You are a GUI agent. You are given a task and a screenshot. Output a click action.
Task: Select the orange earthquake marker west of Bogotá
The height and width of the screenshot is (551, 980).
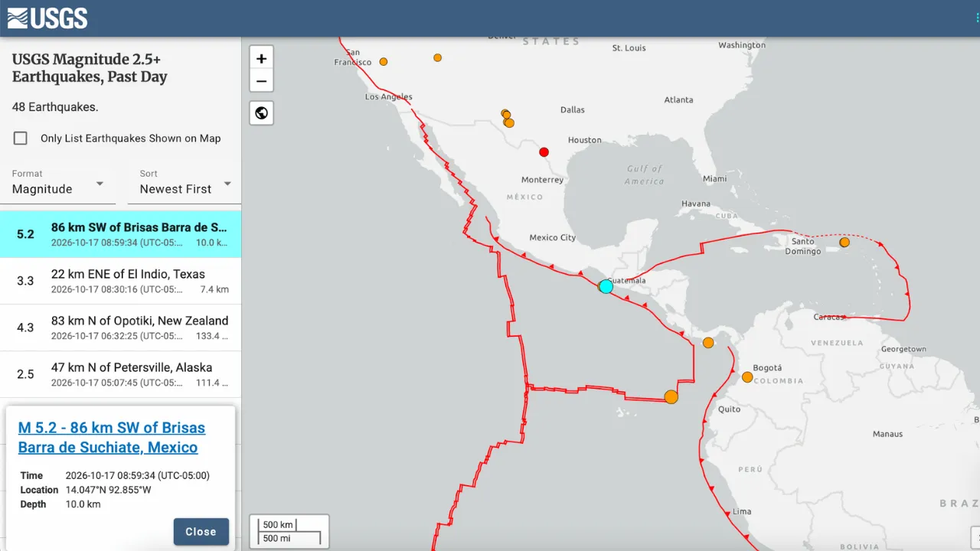[x=747, y=377]
